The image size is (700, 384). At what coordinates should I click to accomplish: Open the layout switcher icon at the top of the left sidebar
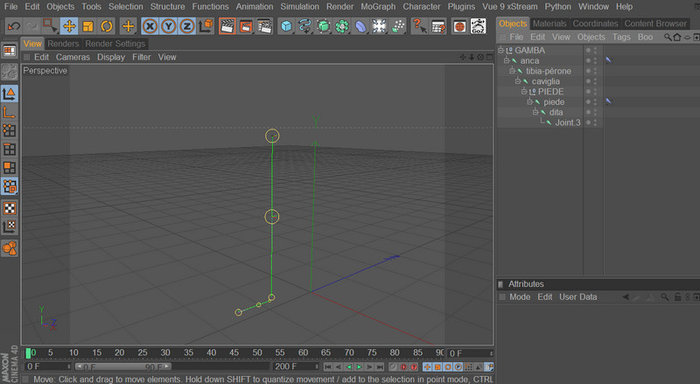[x=9, y=50]
